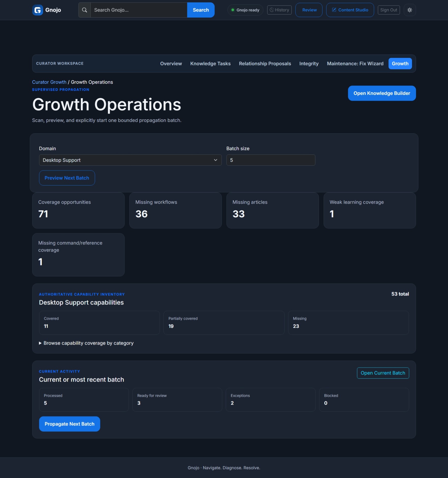448x478 pixels.
Task: Click the Partially covered 19 tile
Action: [224, 323]
